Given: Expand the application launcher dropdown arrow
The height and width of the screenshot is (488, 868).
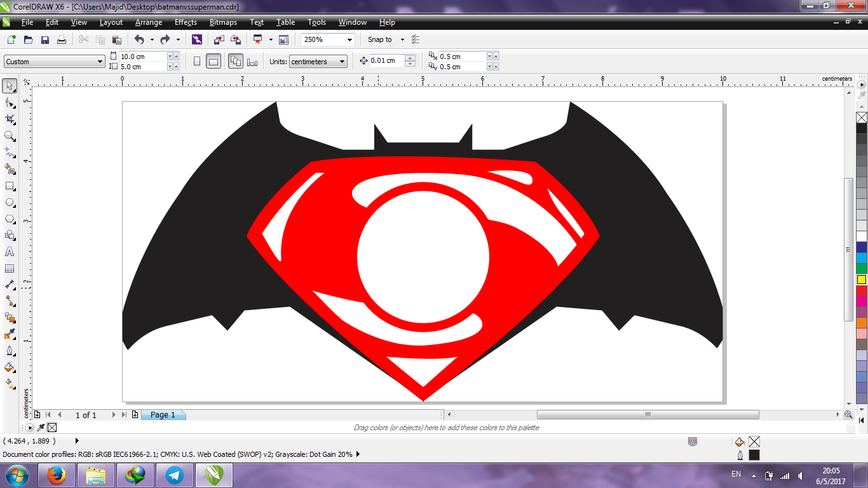Looking at the screenshot, I should point(271,39).
